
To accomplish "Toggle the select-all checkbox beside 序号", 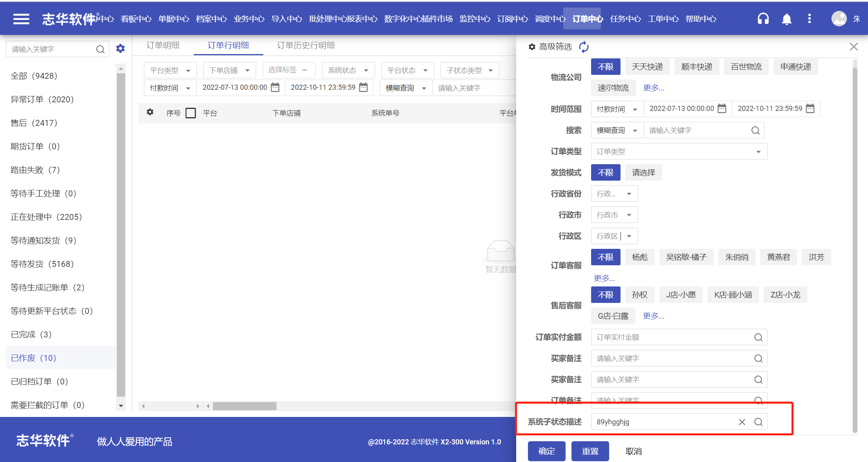I will 191,113.
